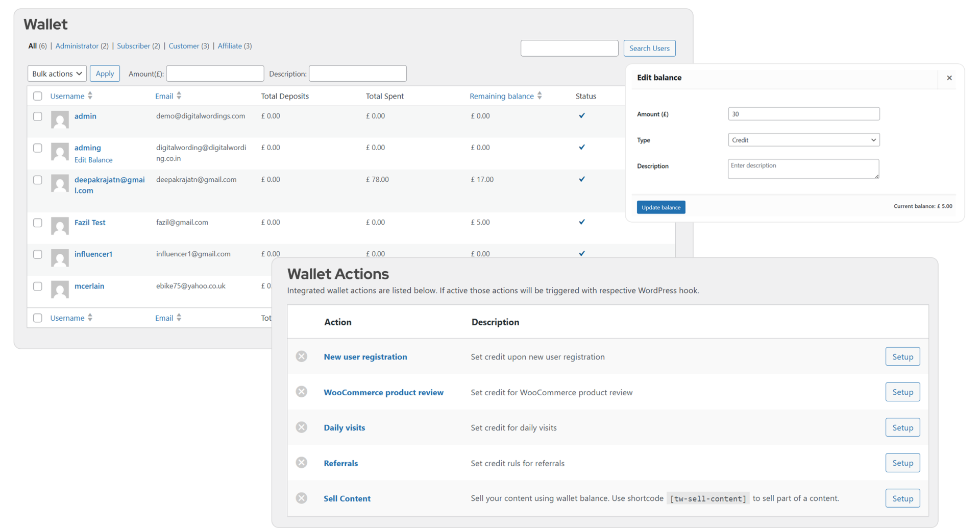Expand the Type dropdown showing Credit
Viewport: 980px width, 528px height.
point(803,140)
